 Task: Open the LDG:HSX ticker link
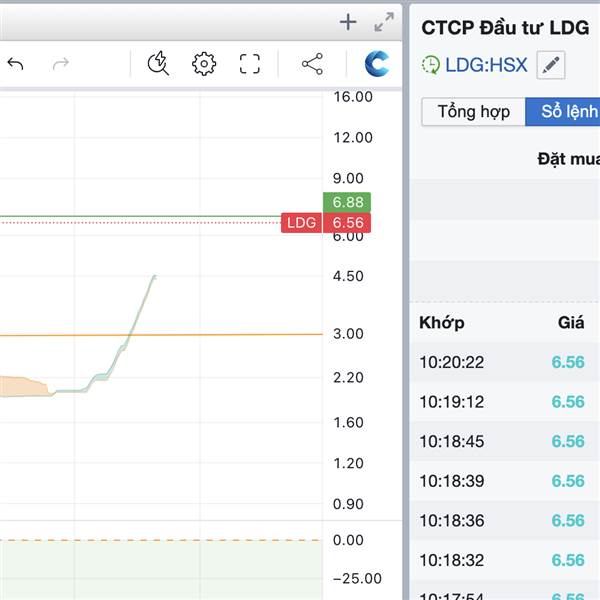tap(486, 65)
